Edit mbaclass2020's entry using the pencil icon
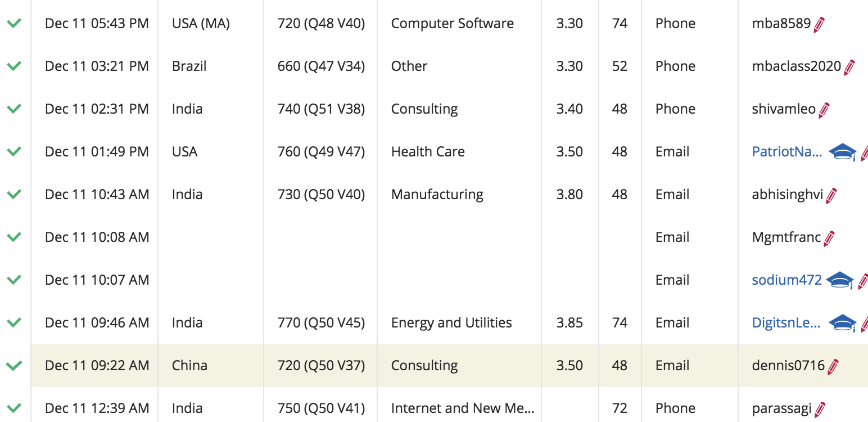 tap(848, 66)
